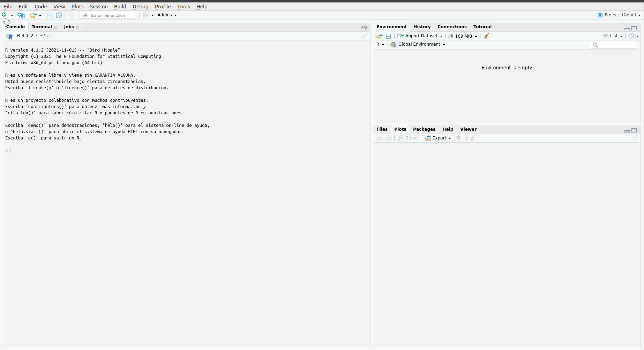Switch to the Jobs tab
The height and width of the screenshot is (350, 644).
click(x=69, y=27)
